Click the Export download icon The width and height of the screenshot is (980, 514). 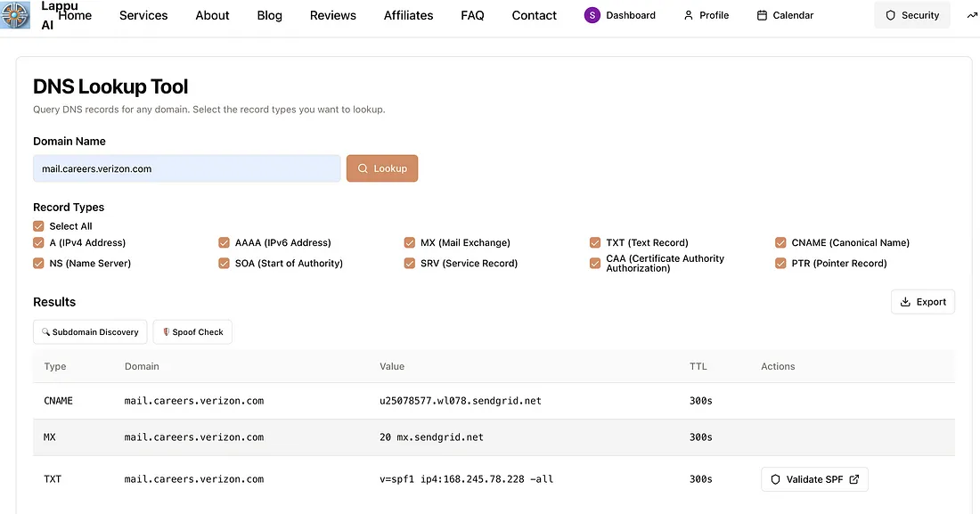pyautogui.click(x=904, y=302)
